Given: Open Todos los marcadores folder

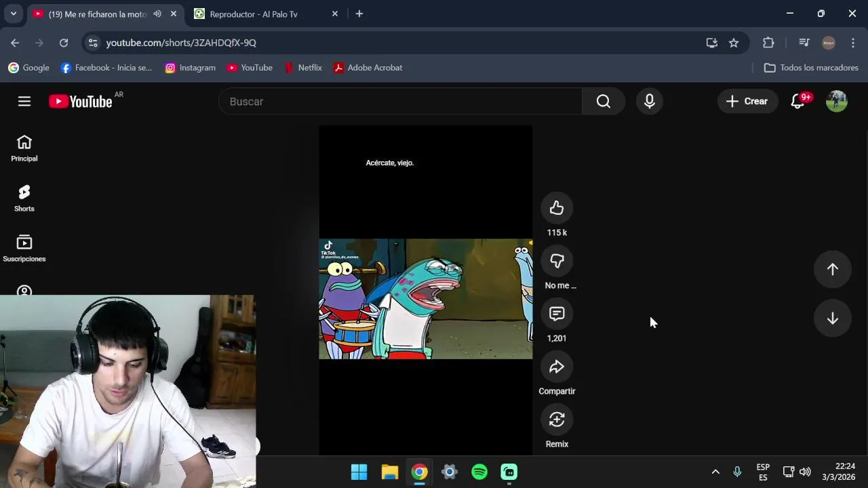Looking at the screenshot, I should (811, 68).
